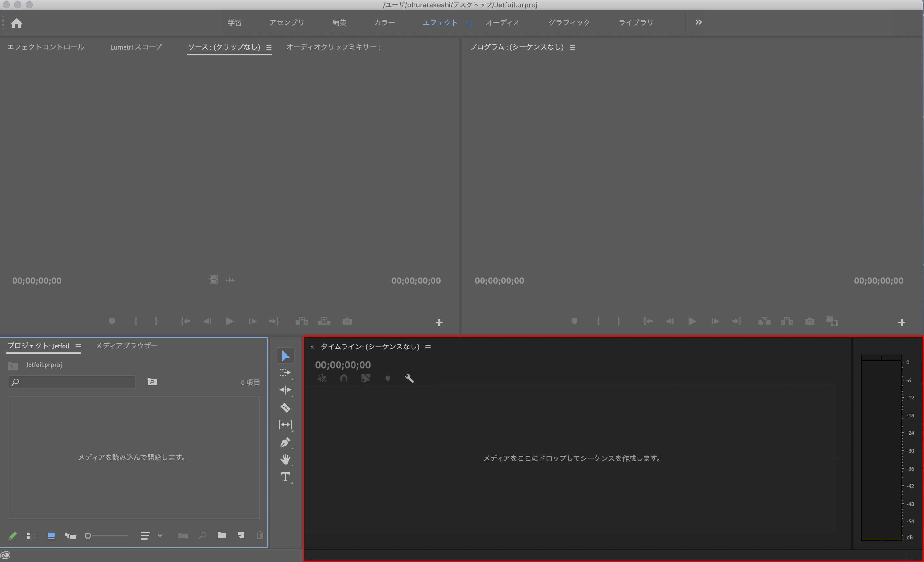Open the メディアブラウザー tab
This screenshot has height=562, width=924.
126,346
